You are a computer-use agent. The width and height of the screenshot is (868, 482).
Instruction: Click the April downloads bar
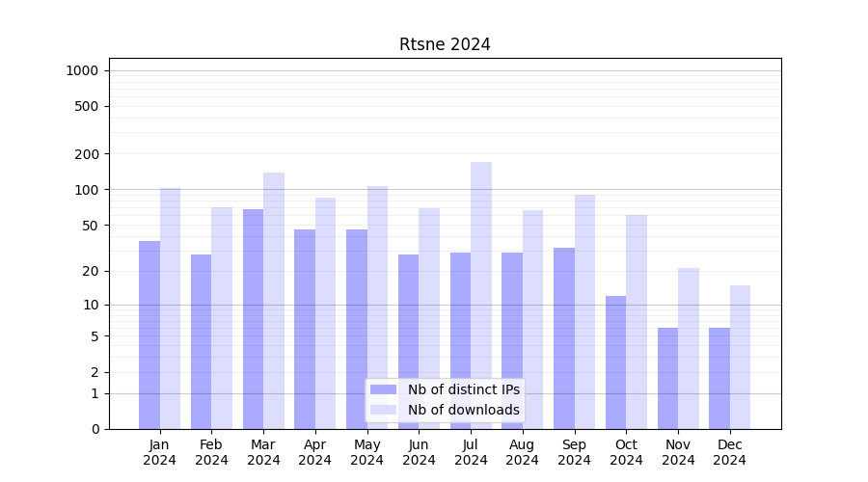(326, 313)
